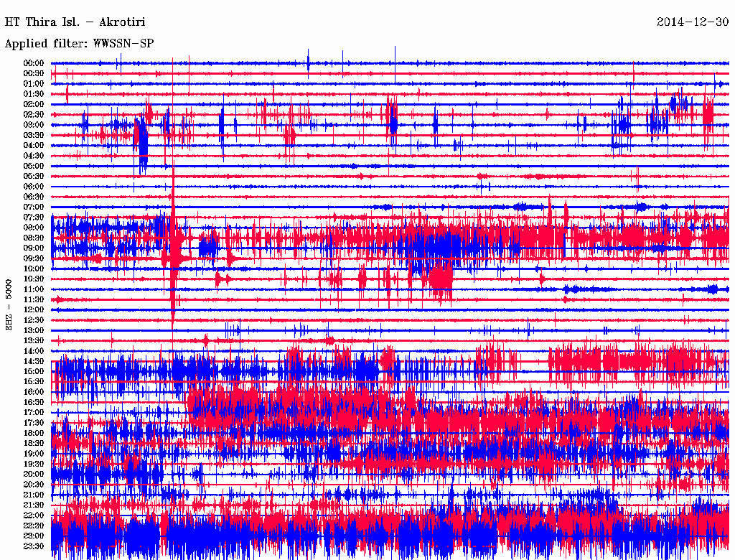The width and height of the screenshot is (735, 560).
Task: Select the 06:30 time label
Action: pos(34,197)
